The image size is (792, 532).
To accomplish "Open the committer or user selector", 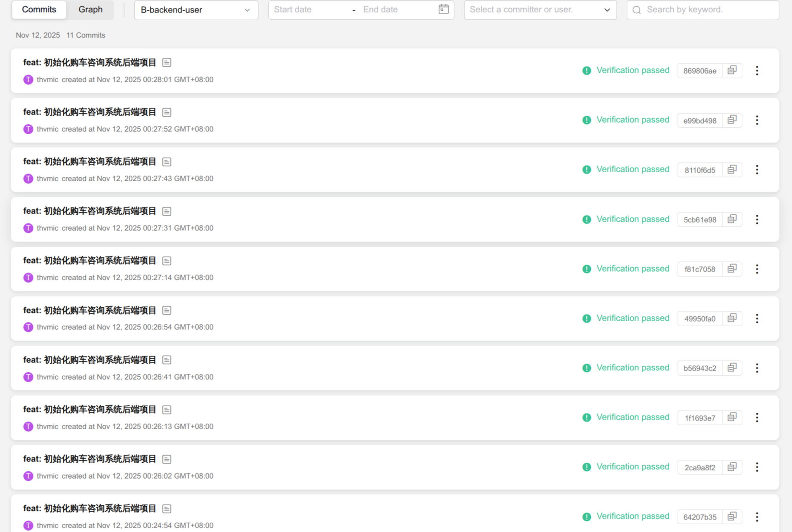I will (x=540, y=10).
